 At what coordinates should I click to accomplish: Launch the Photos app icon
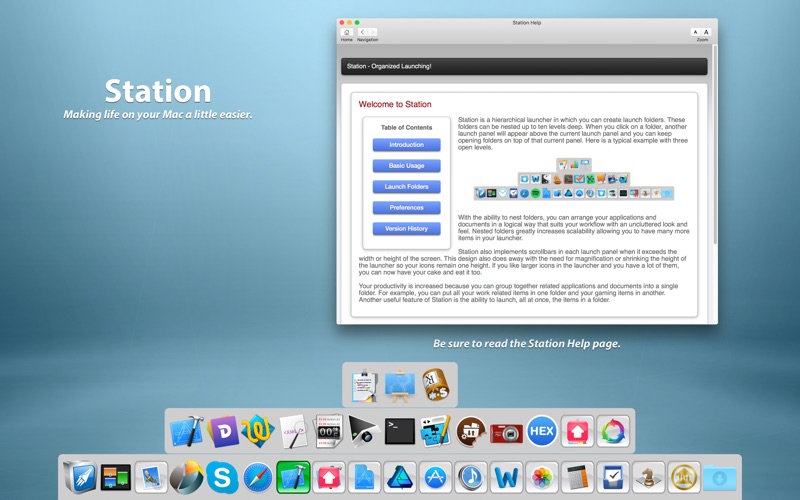tap(541, 478)
